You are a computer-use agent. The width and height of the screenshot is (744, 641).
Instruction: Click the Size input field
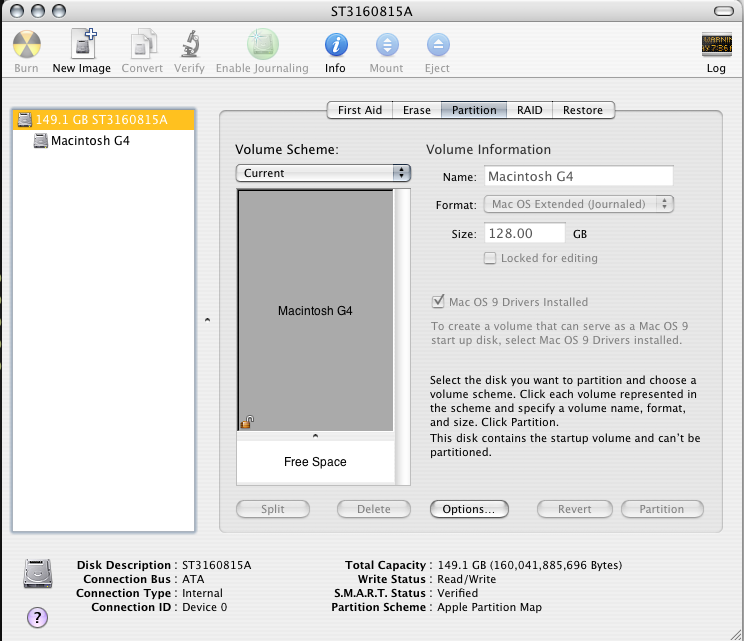click(524, 233)
